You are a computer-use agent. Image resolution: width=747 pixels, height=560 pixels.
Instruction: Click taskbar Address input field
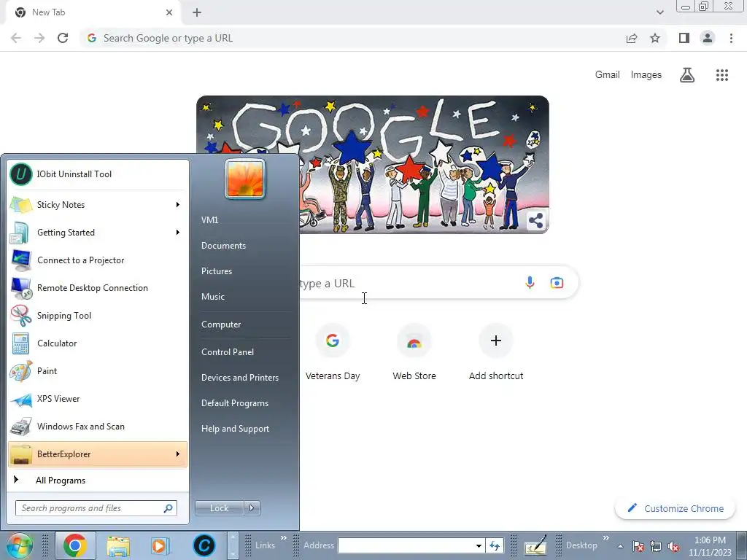coord(406,545)
